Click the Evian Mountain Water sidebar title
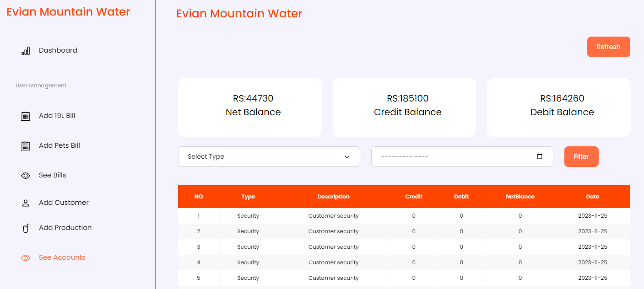Viewport: 644px width, 289px height. [68, 12]
